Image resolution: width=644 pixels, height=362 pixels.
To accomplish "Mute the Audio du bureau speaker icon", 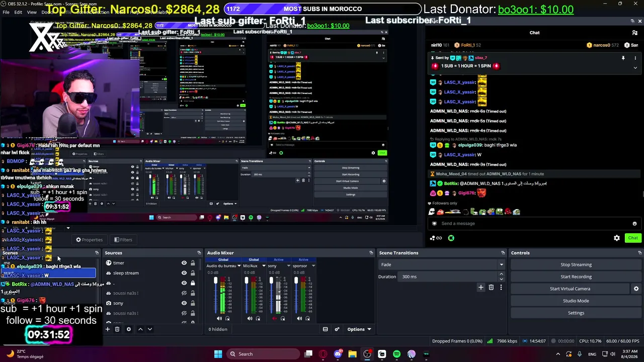I will pyautogui.click(x=219, y=318).
